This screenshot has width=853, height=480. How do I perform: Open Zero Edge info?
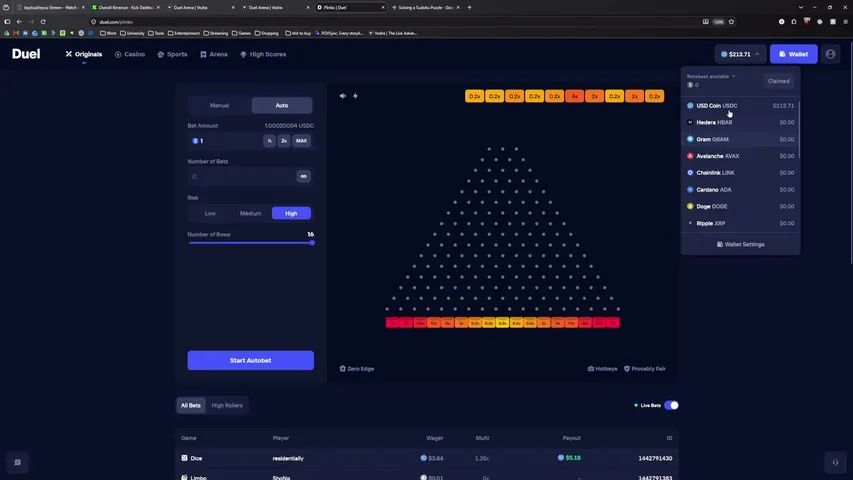[x=357, y=368]
